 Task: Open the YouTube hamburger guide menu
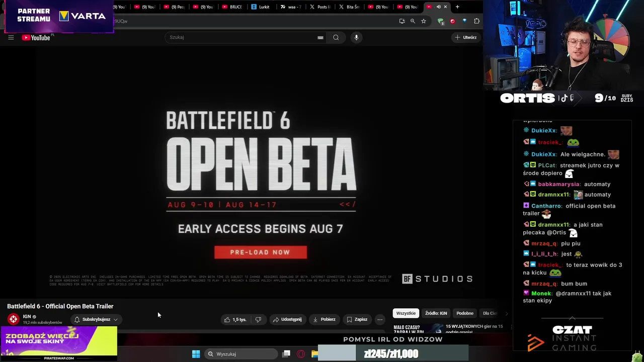point(11,37)
